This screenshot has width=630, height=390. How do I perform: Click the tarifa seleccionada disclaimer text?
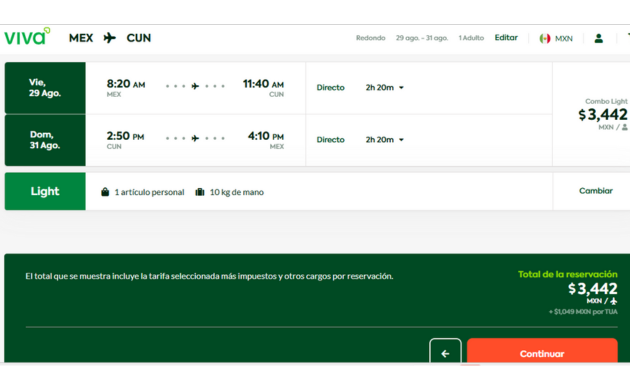pos(209,276)
